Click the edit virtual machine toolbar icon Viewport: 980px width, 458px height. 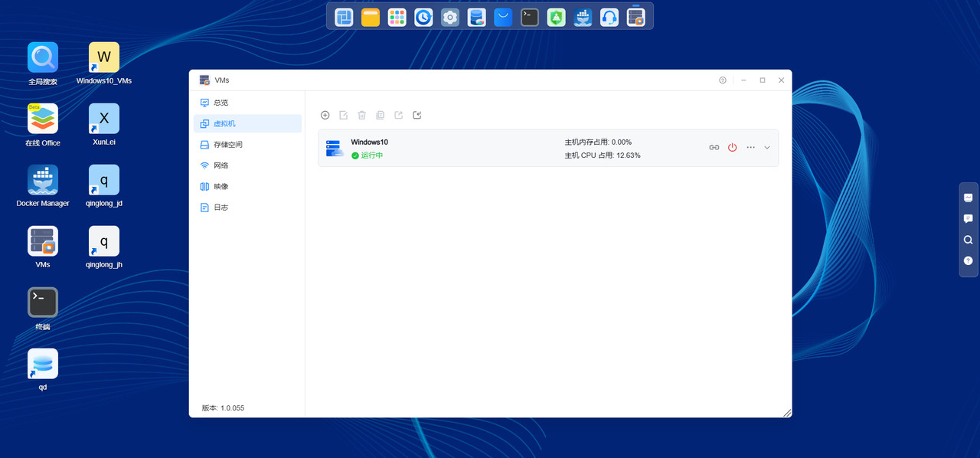(x=344, y=115)
